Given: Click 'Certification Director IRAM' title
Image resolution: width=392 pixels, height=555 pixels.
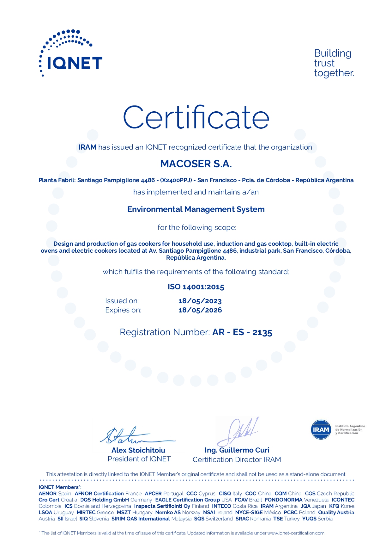Looking at the screenshot, I should 237,459.
